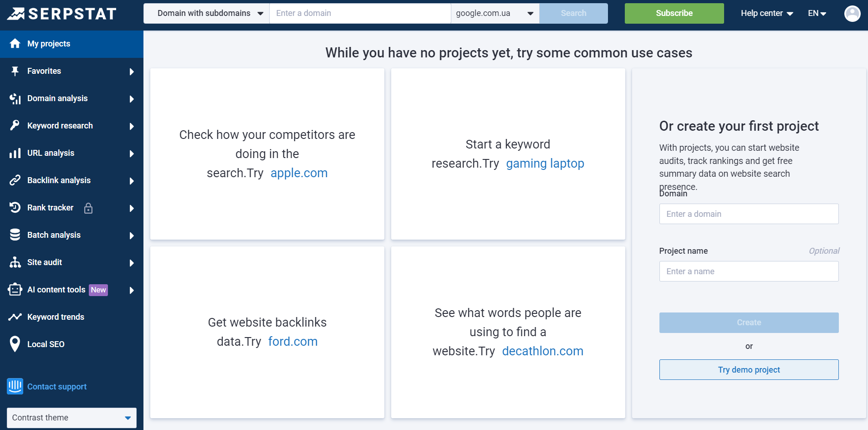
Task: Open the URL analysis menu item
Action: click(71, 153)
